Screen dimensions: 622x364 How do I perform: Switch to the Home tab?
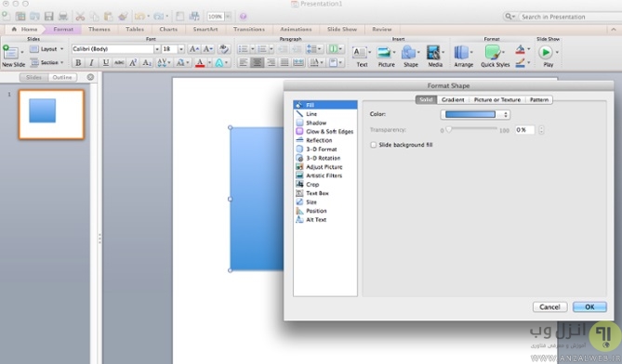24,30
